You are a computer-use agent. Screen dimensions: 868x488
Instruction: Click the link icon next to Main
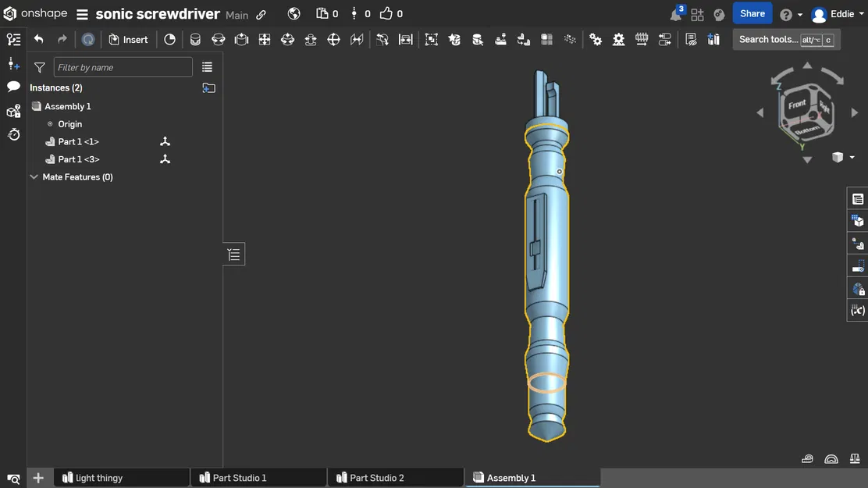point(261,15)
